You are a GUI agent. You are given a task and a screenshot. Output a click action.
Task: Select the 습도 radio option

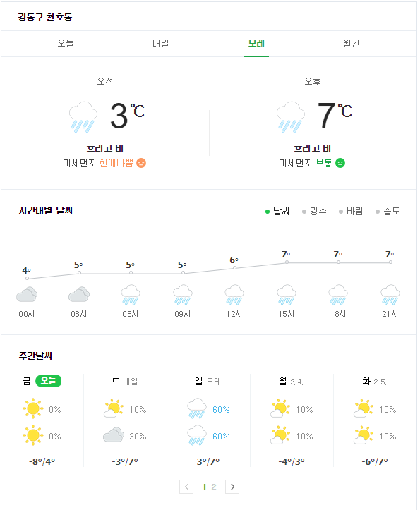(388, 212)
